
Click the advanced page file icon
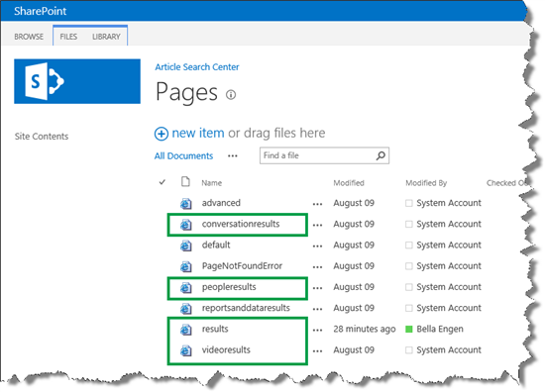[186, 204]
